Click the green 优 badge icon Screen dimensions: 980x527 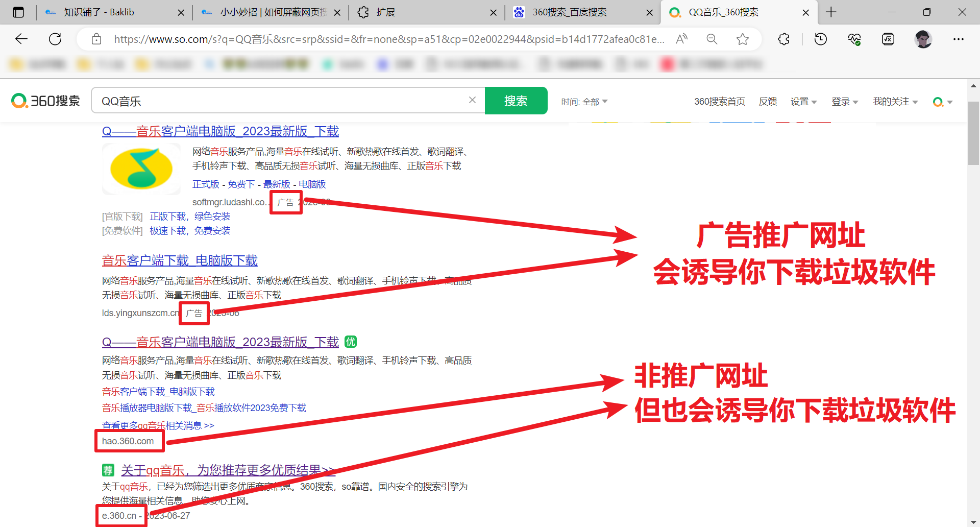pos(351,342)
